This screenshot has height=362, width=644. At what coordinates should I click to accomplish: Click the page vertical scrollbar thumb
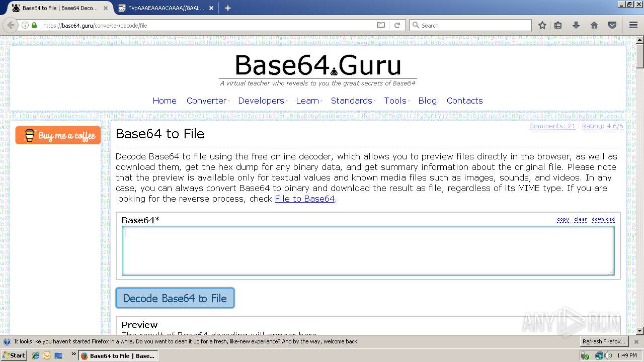(640, 55)
